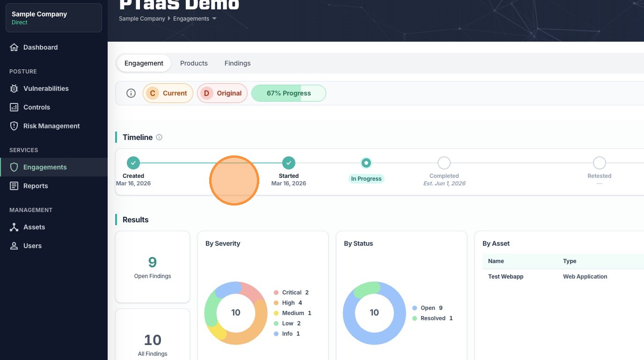Screen dimensions: 644x360
Task: Select the In Progress timeline marker
Action: (366, 163)
